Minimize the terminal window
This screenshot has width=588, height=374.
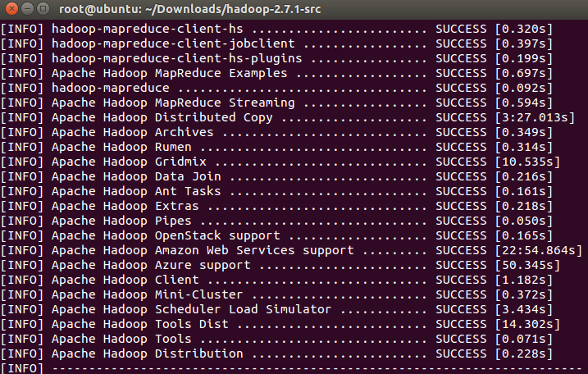coord(26,10)
